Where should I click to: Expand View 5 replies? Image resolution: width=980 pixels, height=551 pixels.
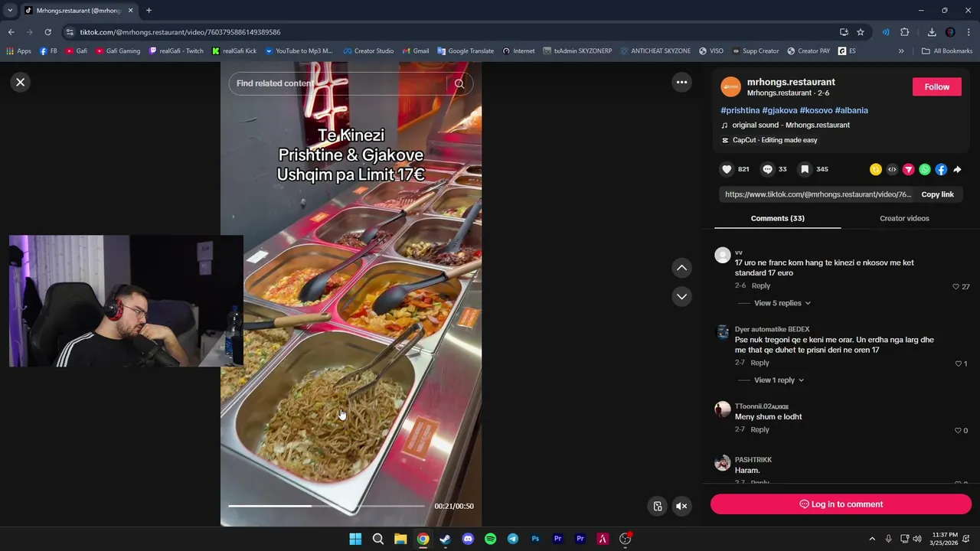(782, 303)
